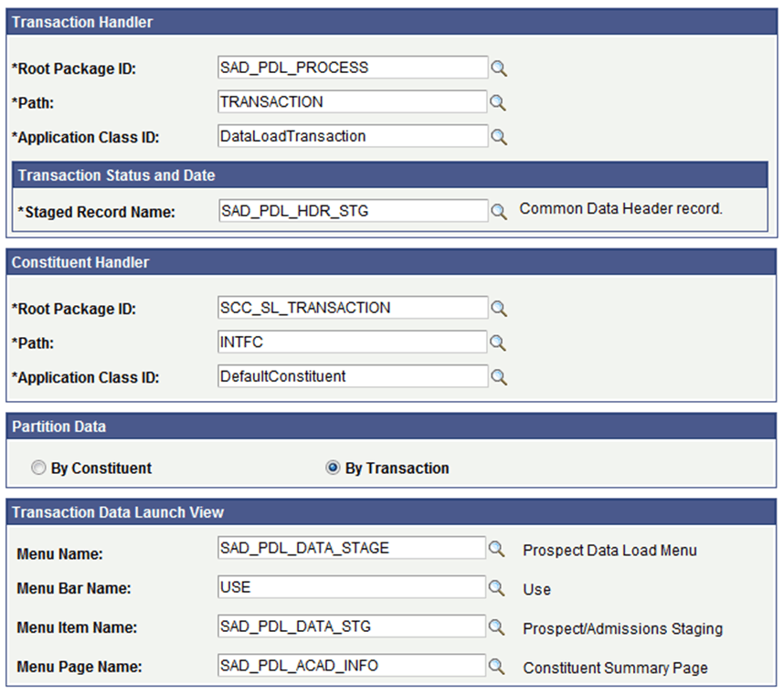Click the Application Class ID field showing DefaultConstituent
The height and width of the screenshot is (695, 784).
click(352, 376)
